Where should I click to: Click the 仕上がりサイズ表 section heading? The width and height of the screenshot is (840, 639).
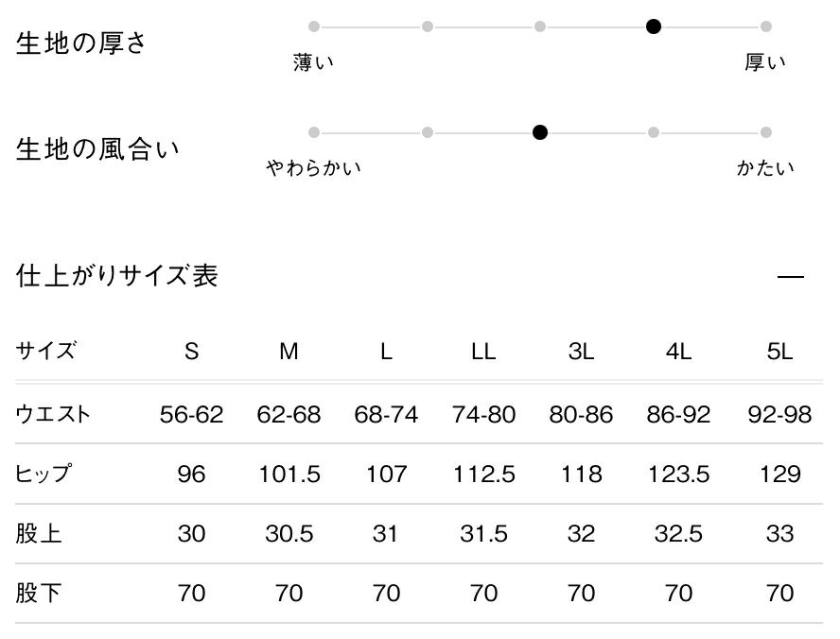[117, 276]
